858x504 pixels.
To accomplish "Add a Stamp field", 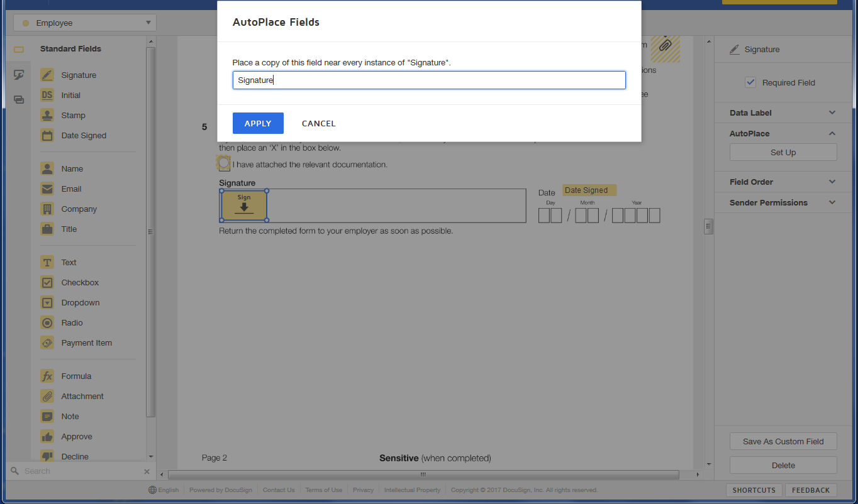I will [69, 115].
